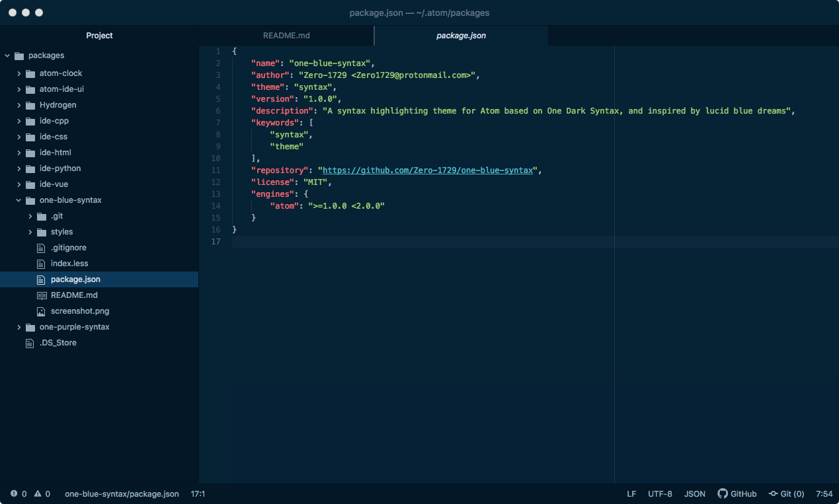This screenshot has height=504, width=839.
Task: Click the GitHub octocat icon in status bar
Action: [723, 493]
